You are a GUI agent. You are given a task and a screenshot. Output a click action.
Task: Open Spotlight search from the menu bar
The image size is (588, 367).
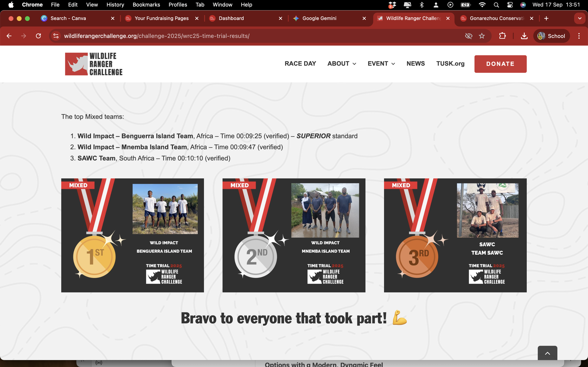(x=496, y=5)
